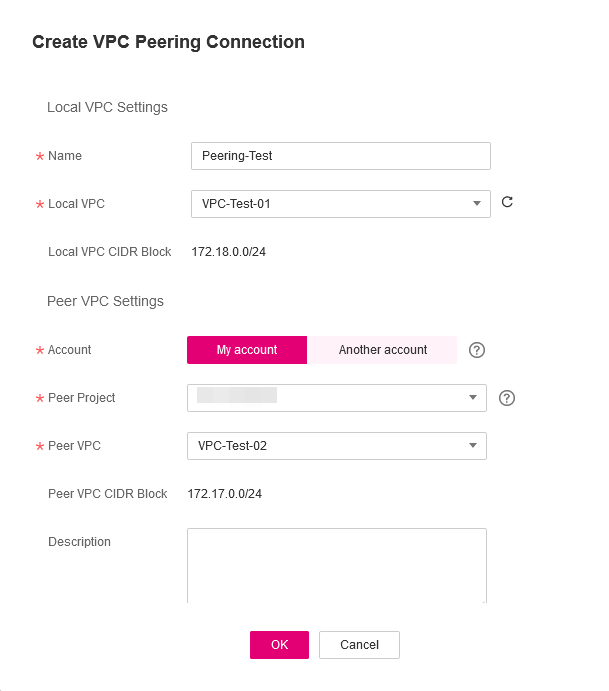Click the blurred Peer Project value
Viewport: 609px width, 691px height.
(237, 397)
